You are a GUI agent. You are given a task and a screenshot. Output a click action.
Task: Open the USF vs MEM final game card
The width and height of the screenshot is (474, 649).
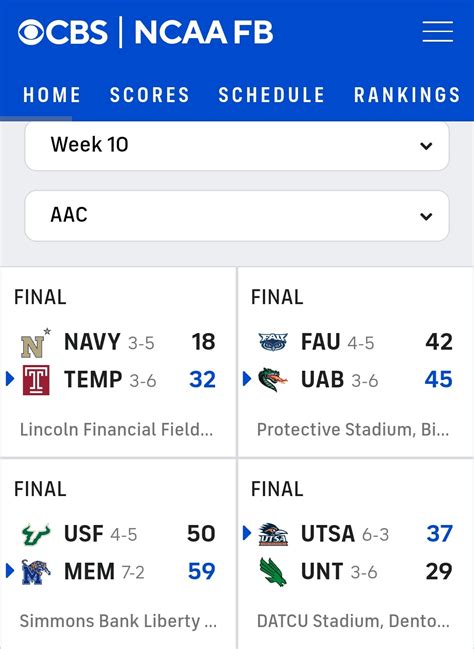click(x=118, y=554)
